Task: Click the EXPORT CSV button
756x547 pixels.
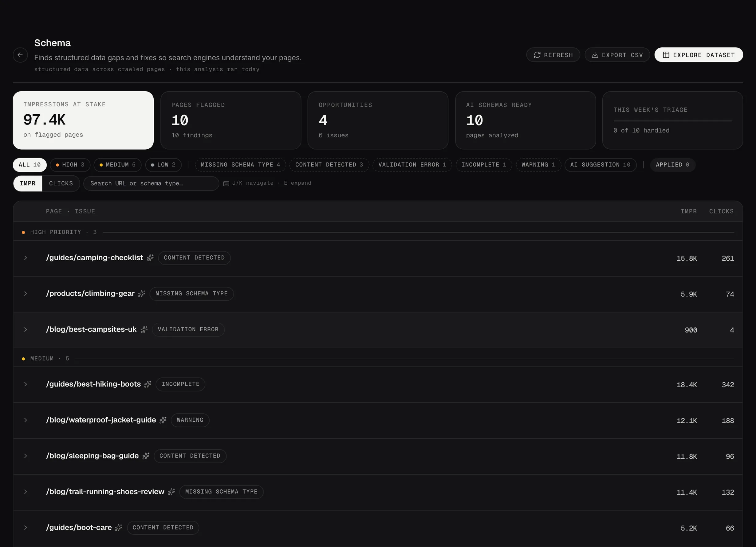Action: point(617,55)
